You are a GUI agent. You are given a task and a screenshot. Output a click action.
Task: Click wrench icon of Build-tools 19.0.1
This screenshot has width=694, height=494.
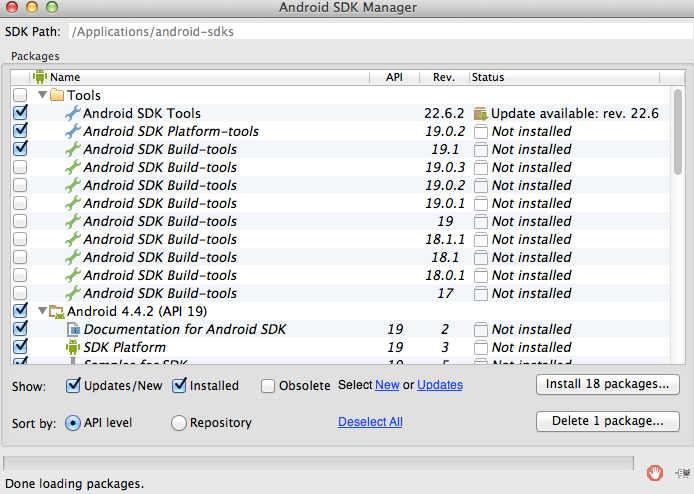point(73,203)
